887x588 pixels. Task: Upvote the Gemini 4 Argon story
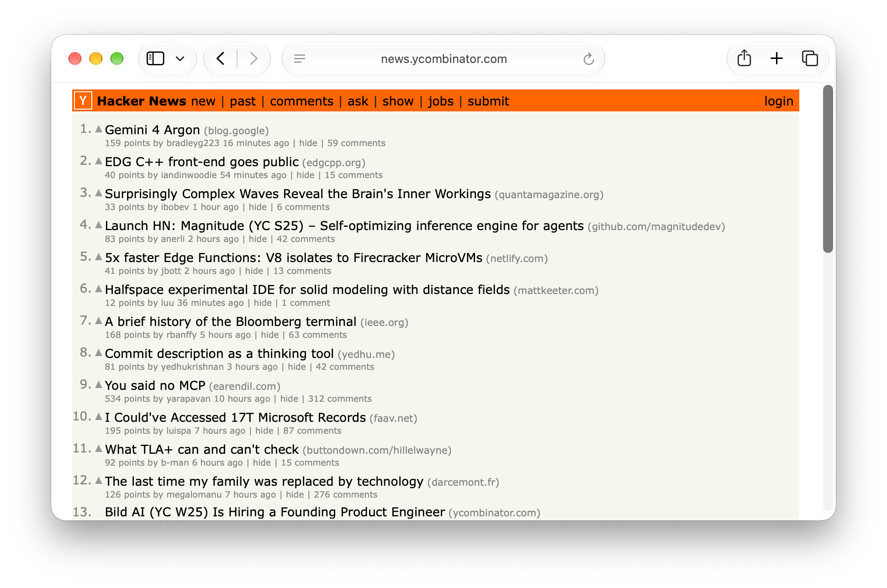[x=99, y=129]
